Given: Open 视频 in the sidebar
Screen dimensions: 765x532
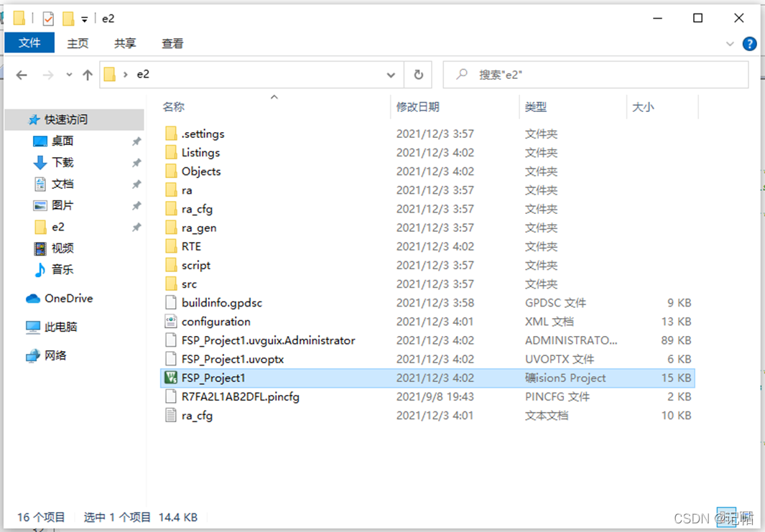Looking at the screenshot, I should (62, 248).
